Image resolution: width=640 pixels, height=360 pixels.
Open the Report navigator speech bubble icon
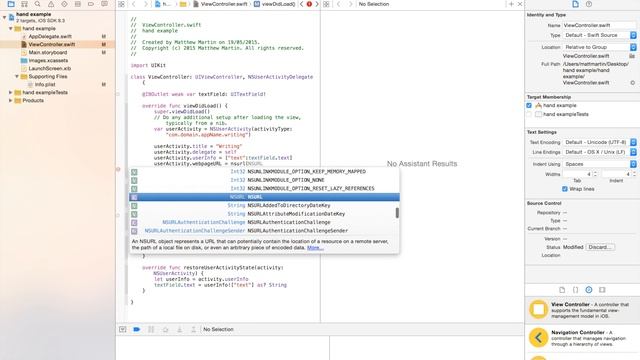click(104, 4)
